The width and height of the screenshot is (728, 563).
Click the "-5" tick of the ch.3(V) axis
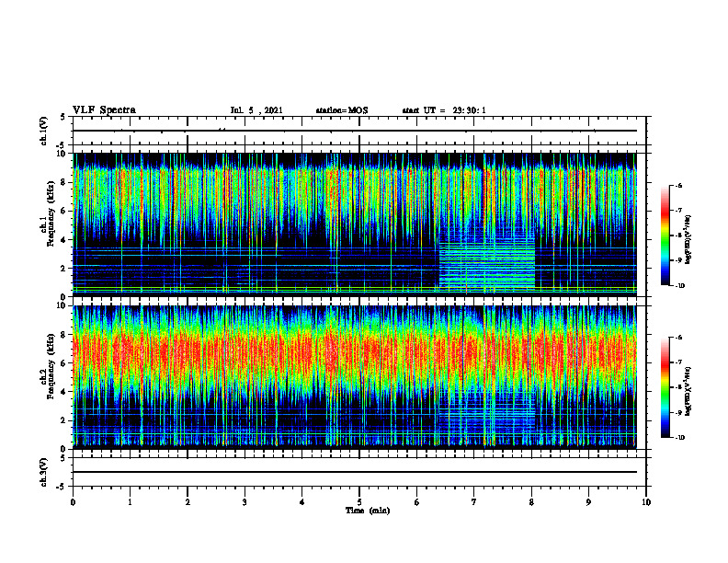click(62, 487)
